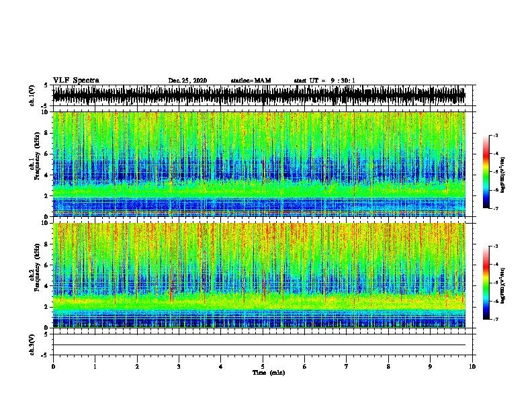Click the "-3" label on ch.2 color bar
532x411 pixels.
tap(495, 246)
